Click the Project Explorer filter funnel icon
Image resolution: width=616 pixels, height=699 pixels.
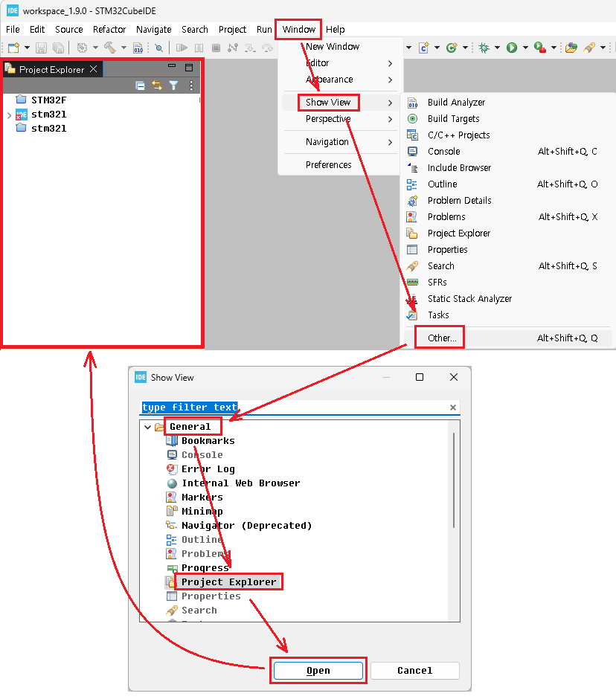click(173, 86)
